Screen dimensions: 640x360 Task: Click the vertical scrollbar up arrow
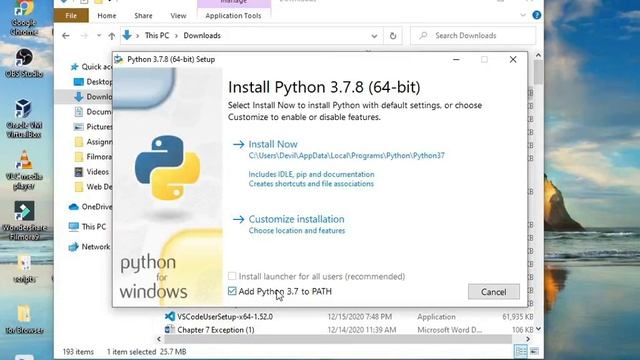(x=538, y=55)
